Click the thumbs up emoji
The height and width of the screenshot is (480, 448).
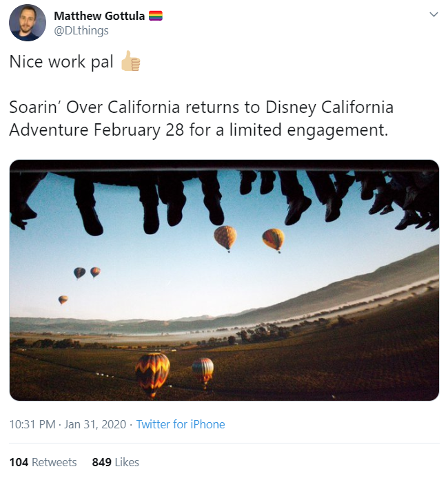coord(131,63)
